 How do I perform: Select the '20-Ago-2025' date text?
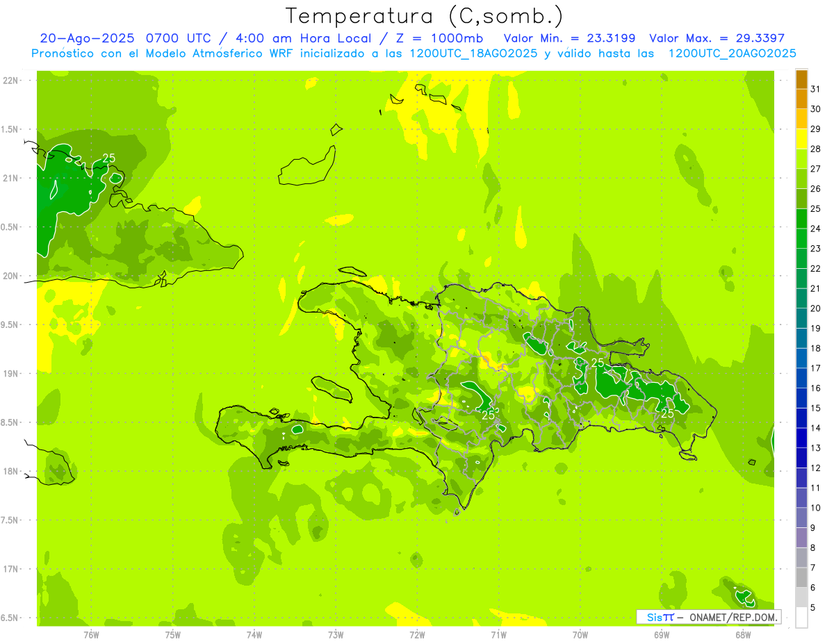[86, 38]
